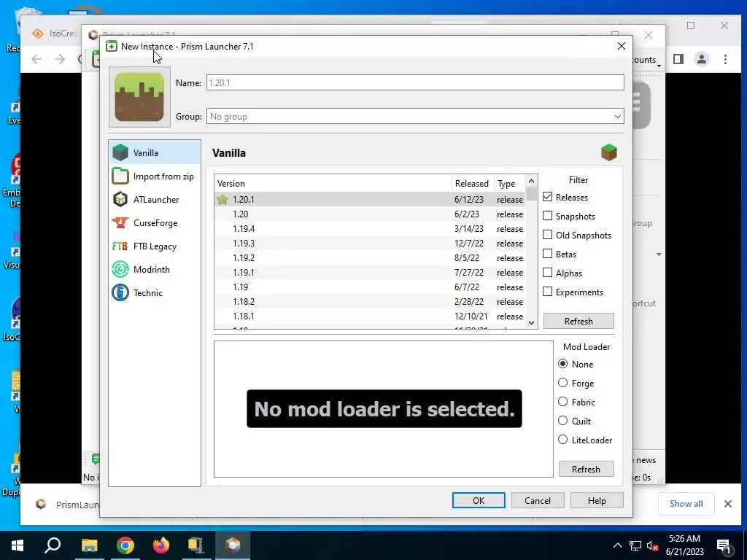
Task: Launch Firefox from the taskbar
Action: [161, 545]
